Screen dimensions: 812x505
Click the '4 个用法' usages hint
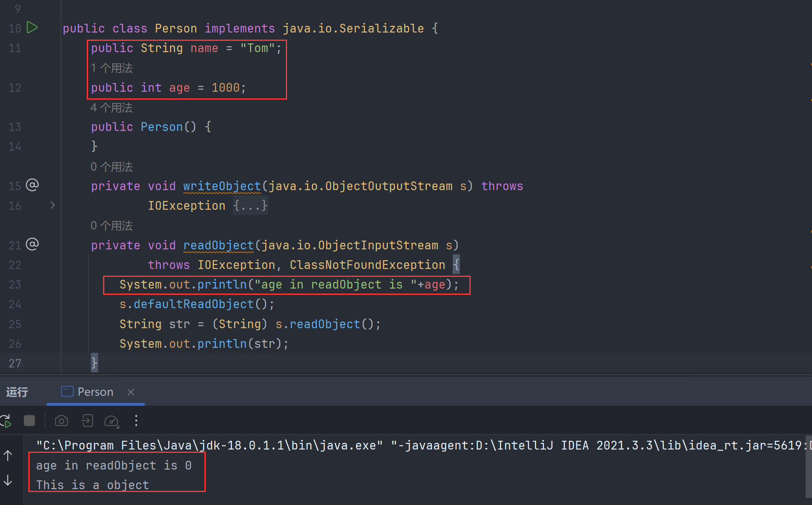tap(112, 108)
